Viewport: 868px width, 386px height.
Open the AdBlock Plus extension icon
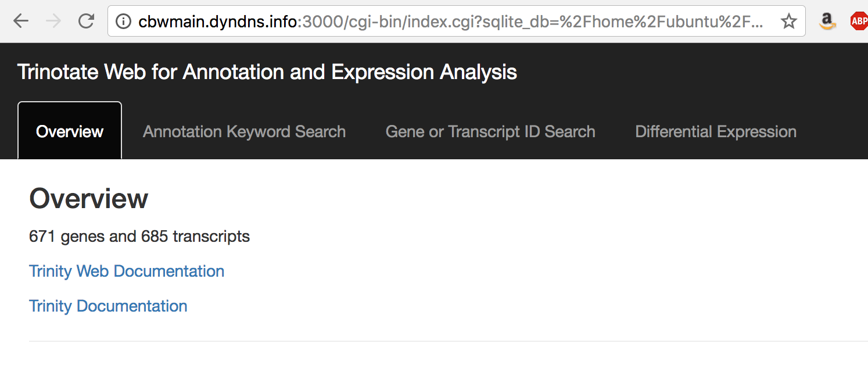(859, 22)
